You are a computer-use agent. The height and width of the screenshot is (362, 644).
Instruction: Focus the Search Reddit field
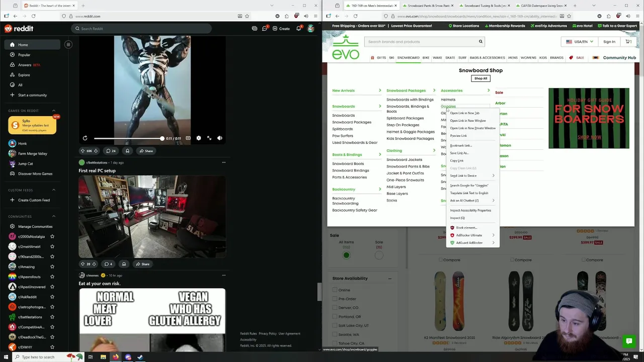point(141,29)
